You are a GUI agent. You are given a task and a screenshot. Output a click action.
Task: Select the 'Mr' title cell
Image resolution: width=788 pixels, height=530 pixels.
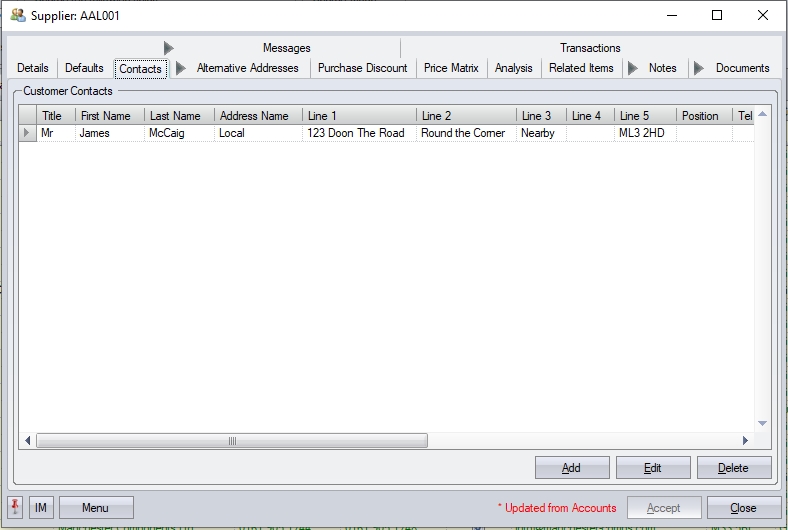pos(56,133)
